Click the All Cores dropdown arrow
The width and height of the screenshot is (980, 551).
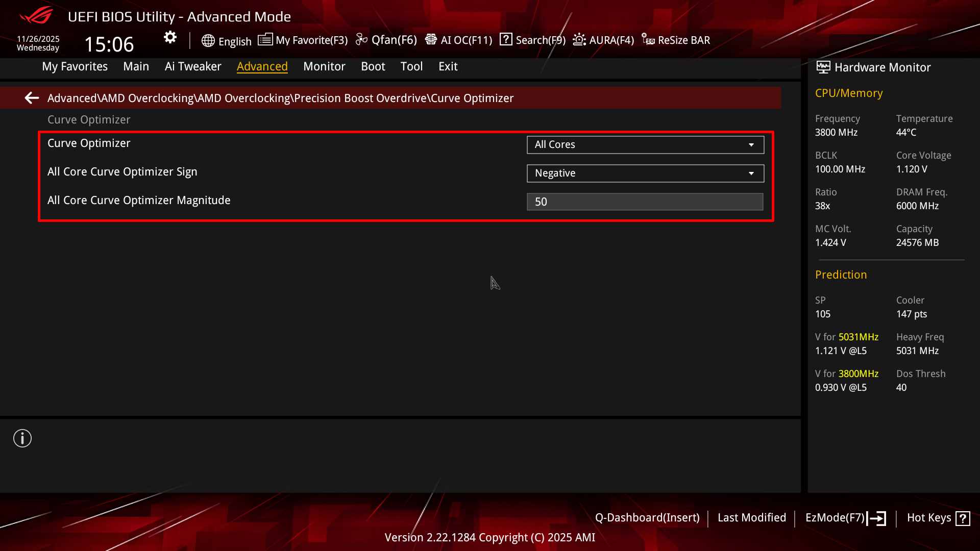[x=751, y=145]
